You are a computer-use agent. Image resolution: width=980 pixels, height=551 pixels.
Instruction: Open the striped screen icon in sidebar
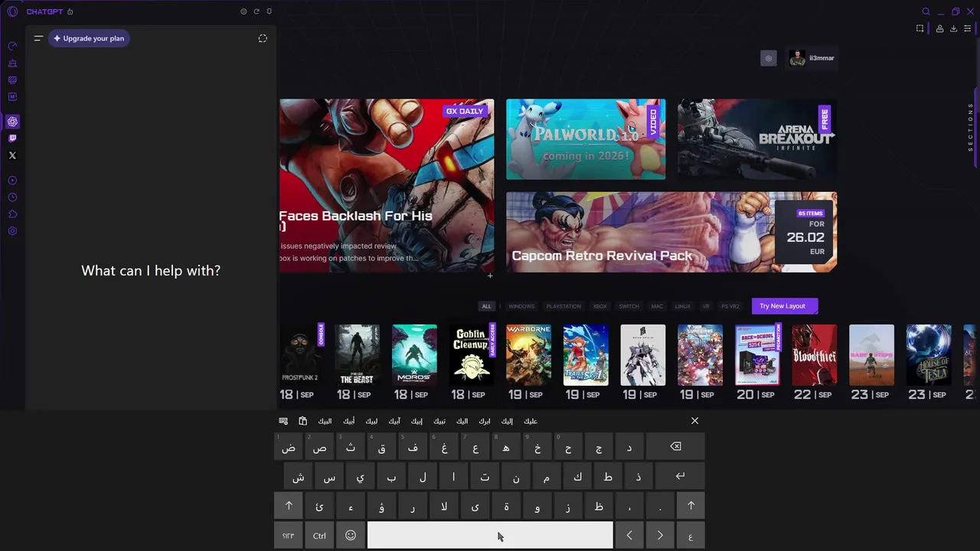(12, 80)
